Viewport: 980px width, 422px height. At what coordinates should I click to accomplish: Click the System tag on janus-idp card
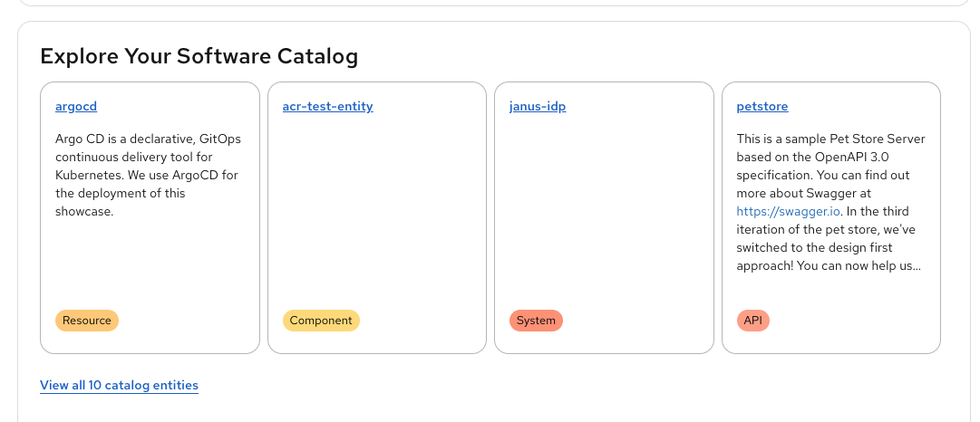click(x=536, y=321)
